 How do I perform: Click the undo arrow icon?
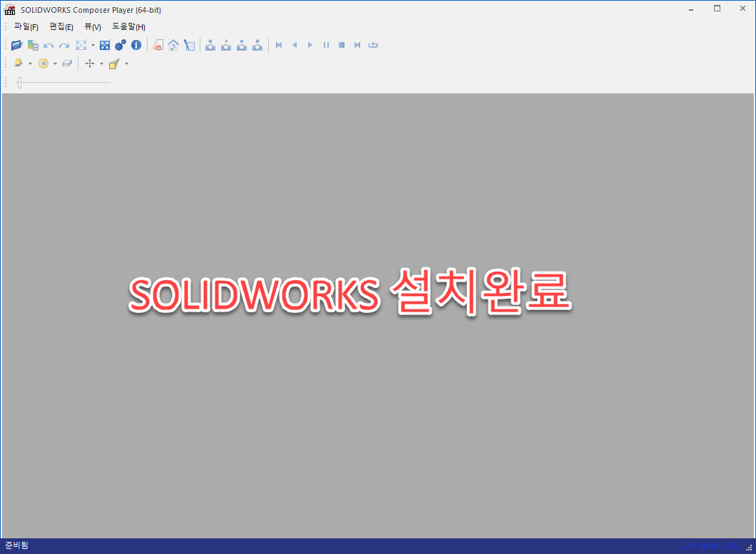[x=48, y=46]
